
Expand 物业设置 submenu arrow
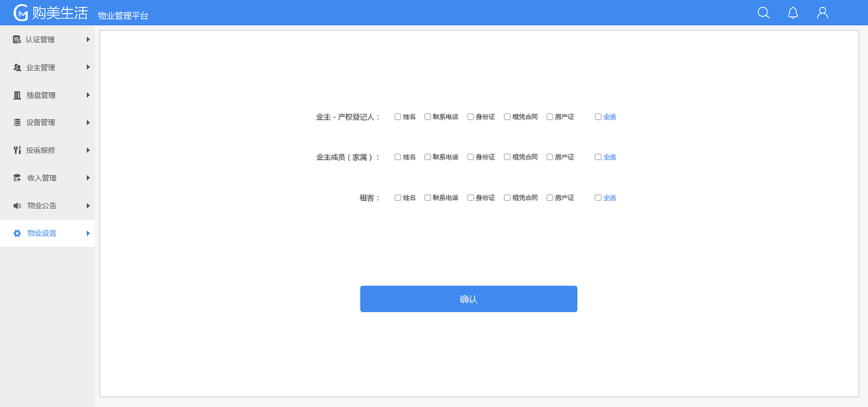[x=88, y=233]
